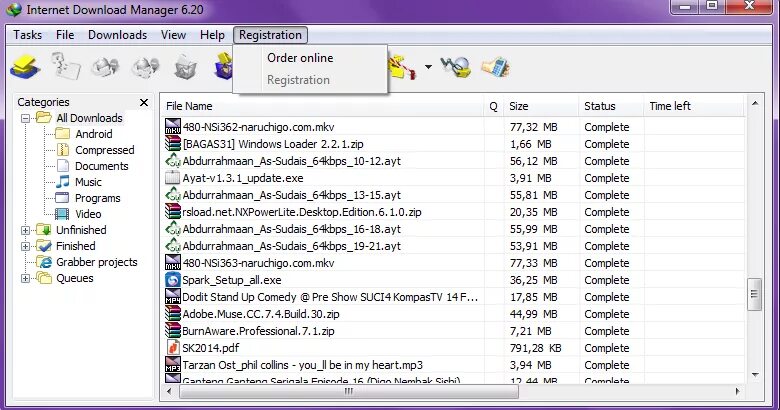Open the Stop Queue dropdown arrow

tap(428, 67)
